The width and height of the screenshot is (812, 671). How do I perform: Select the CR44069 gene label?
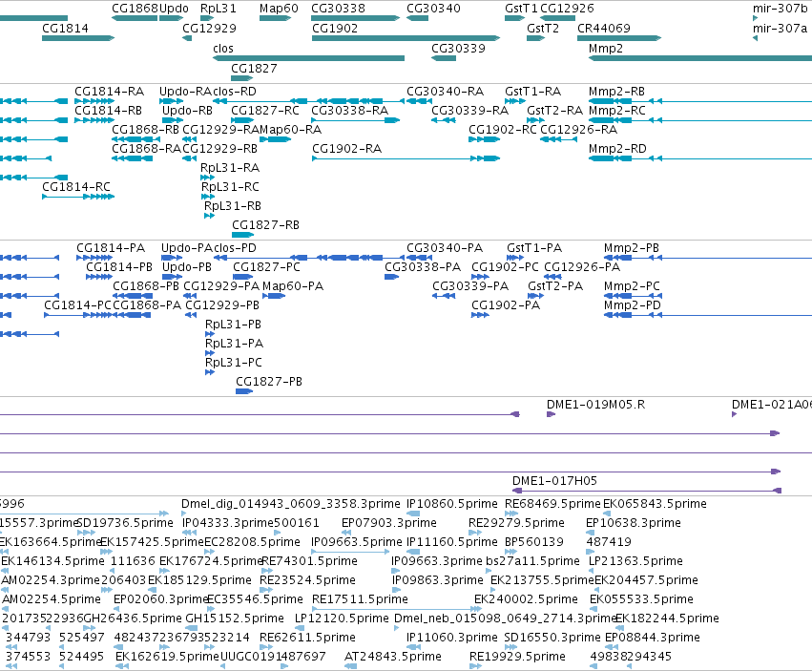click(x=603, y=29)
